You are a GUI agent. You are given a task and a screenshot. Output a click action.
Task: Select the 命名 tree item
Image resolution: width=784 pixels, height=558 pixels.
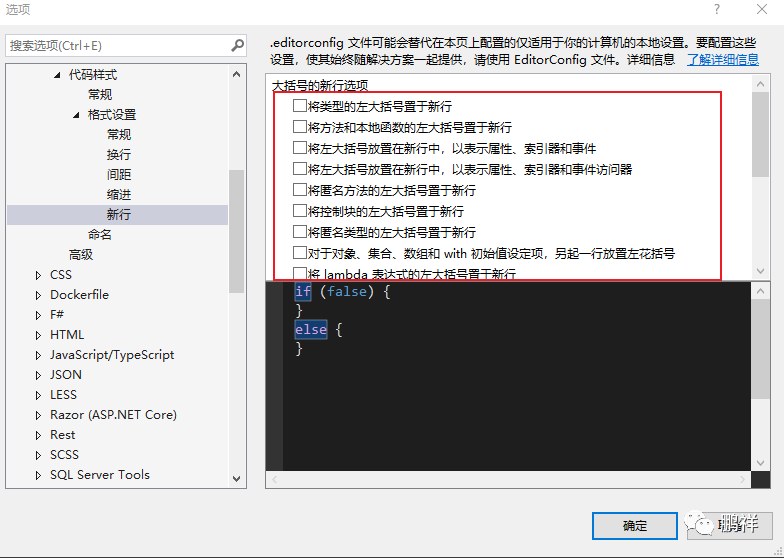click(100, 234)
